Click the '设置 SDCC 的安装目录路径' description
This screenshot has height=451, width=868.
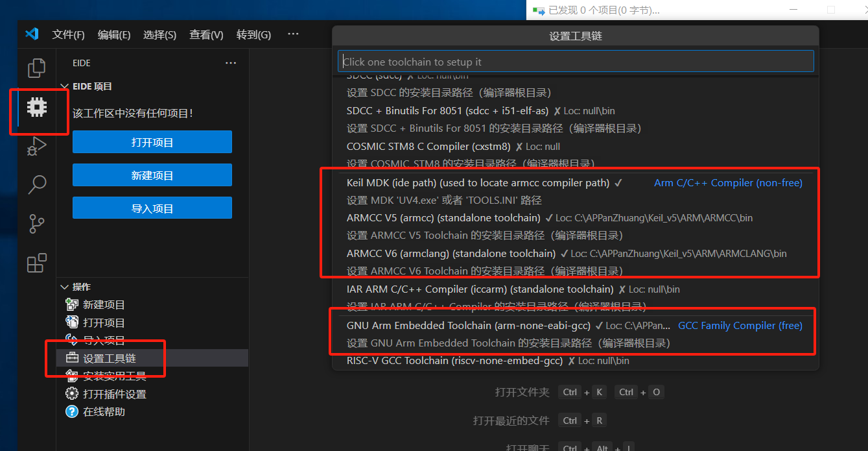click(x=449, y=93)
